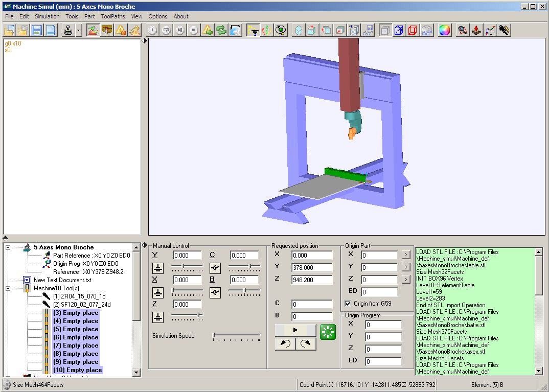This screenshot has width=549, height=392.
Task: Click the Save icon in the toolbar
Action: (36, 30)
